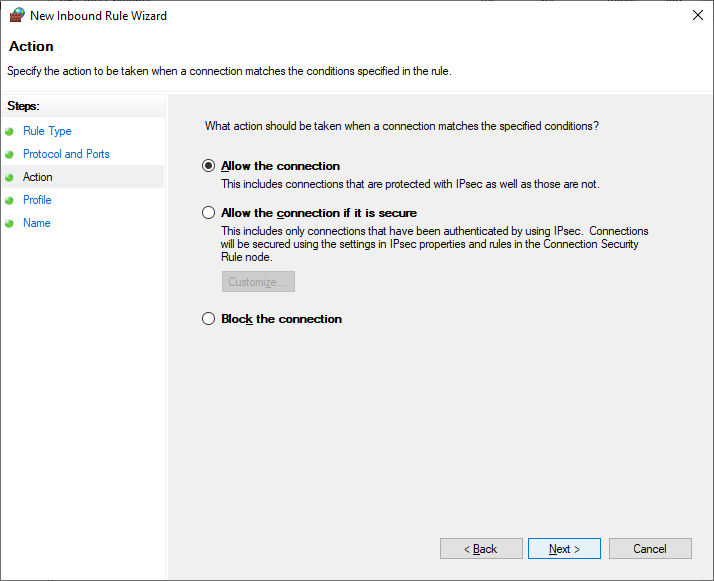Choose Allow the connection if it is secure

(x=209, y=213)
